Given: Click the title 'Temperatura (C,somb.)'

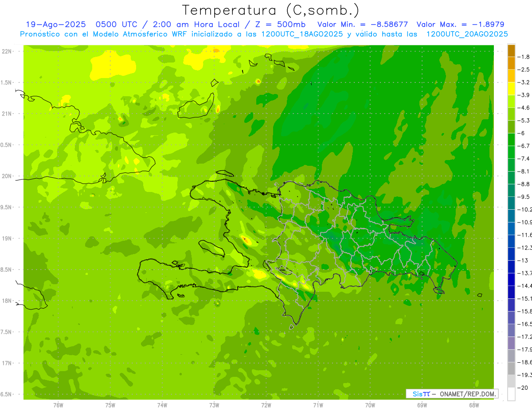Looking at the screenshot, I should [x=270, y=10].
